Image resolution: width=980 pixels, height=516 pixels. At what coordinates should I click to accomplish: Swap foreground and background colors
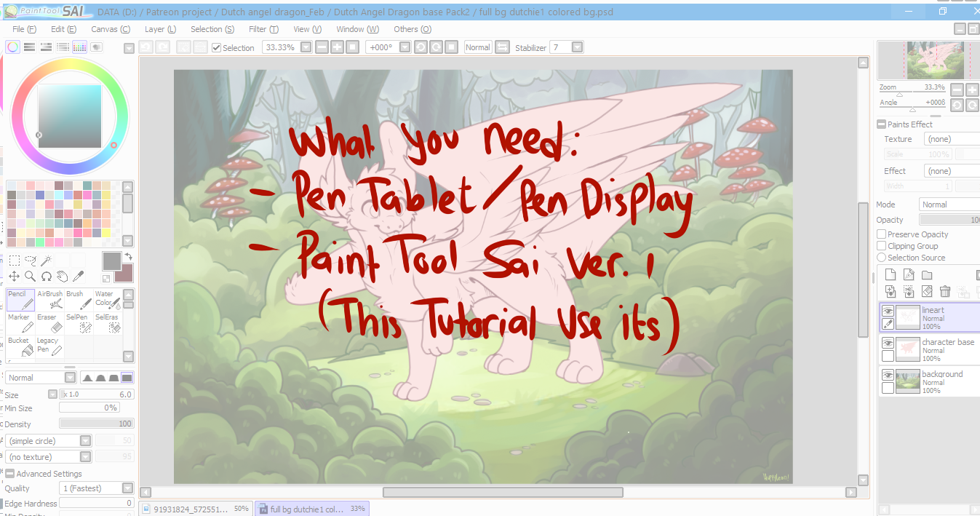pos(128,257)
